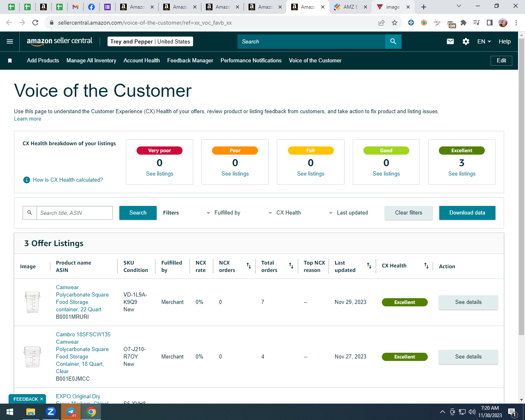Click the magnifier icon in the listing search box
The image size is (525, 420).
[30, 213]
